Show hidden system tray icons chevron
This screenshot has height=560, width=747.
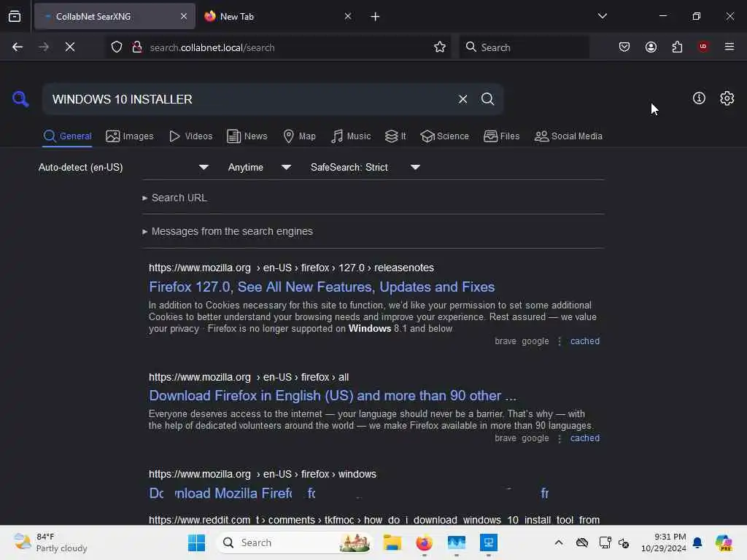559,542
